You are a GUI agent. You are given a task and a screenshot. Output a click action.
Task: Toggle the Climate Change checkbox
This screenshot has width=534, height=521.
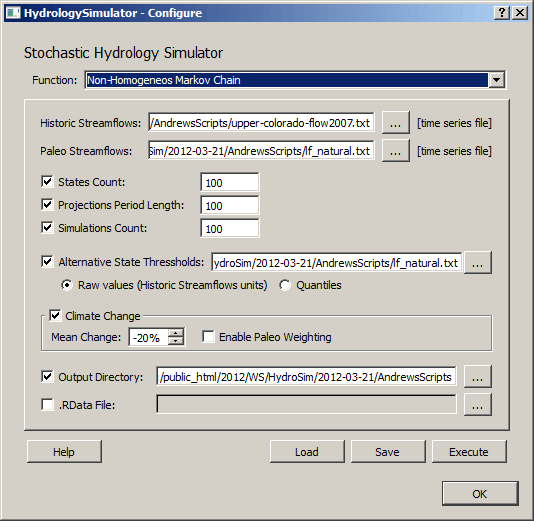pyautogui.click(x=55, y=315)
